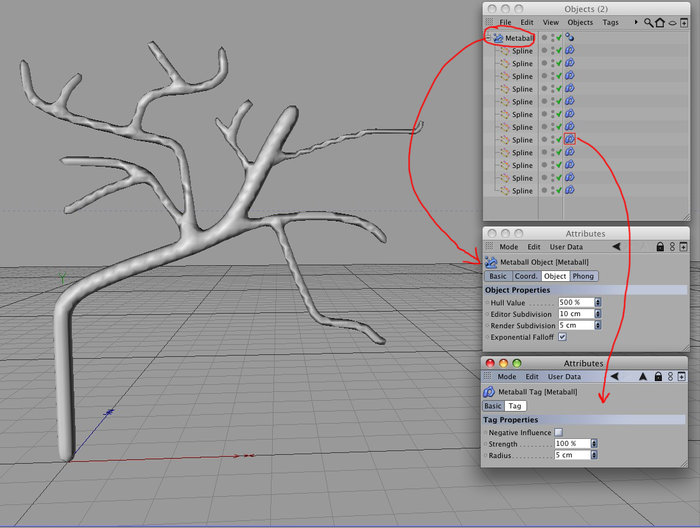Click the home icon in Objects manager

tap(660, 22)
